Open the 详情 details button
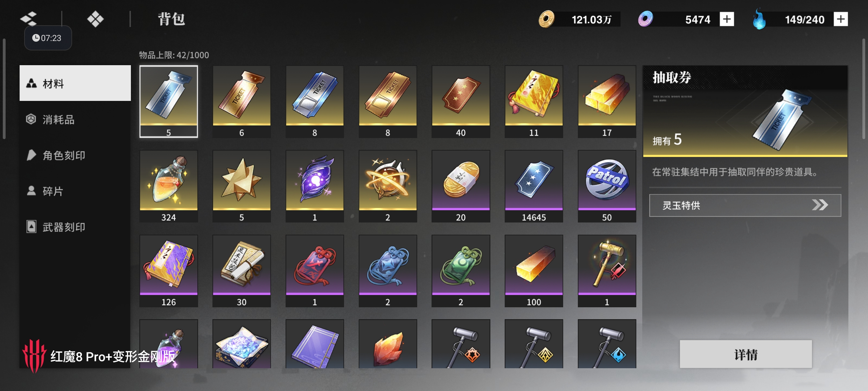This screenshot has width=868, height=391. [746, 354]
